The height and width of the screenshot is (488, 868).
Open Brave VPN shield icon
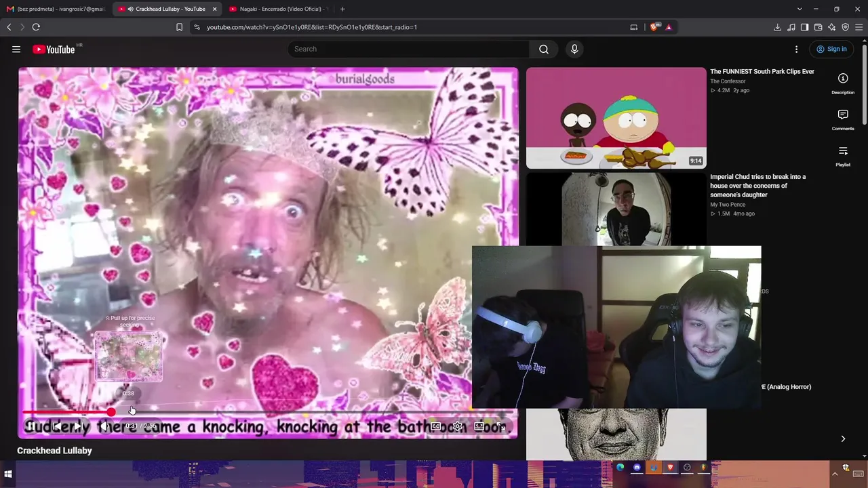[x=845, y=27]
